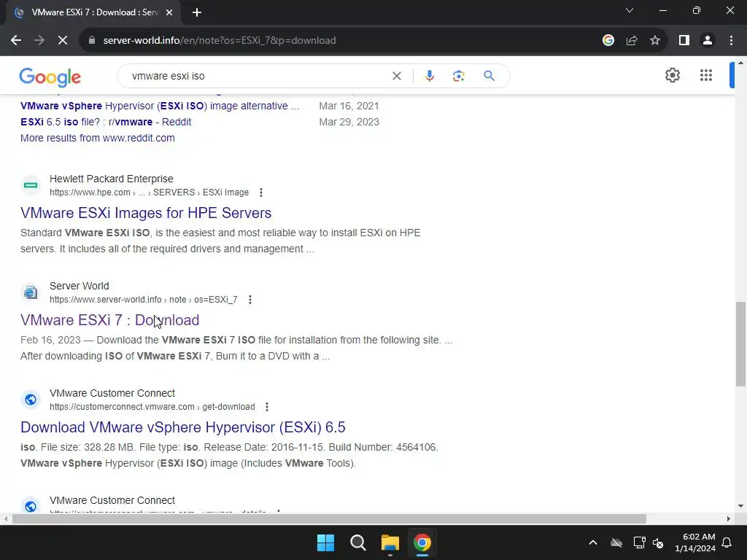Open File Explorer from the taskbar
The height and width of the screenshot is (560, 747).
tap(390, 542)
